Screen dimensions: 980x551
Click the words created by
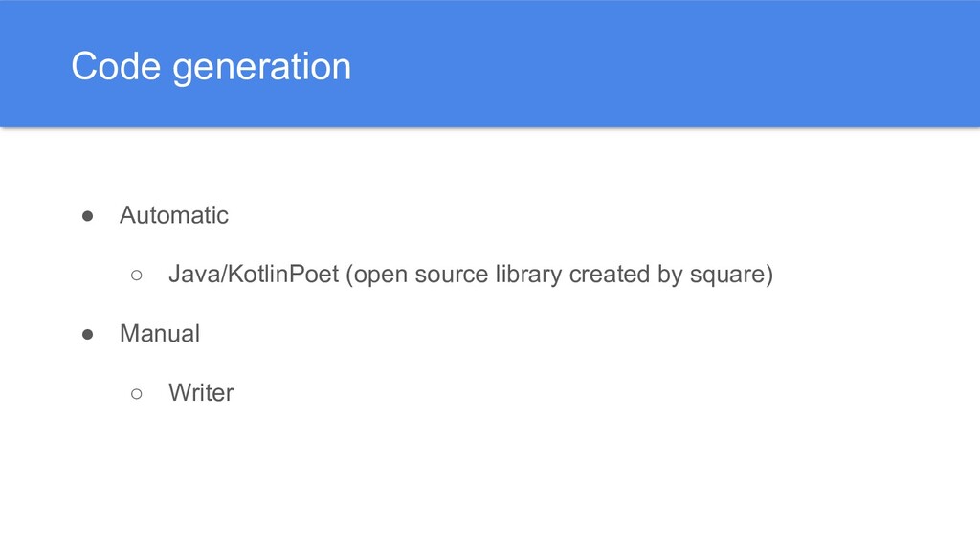click(x=625, y=275)
